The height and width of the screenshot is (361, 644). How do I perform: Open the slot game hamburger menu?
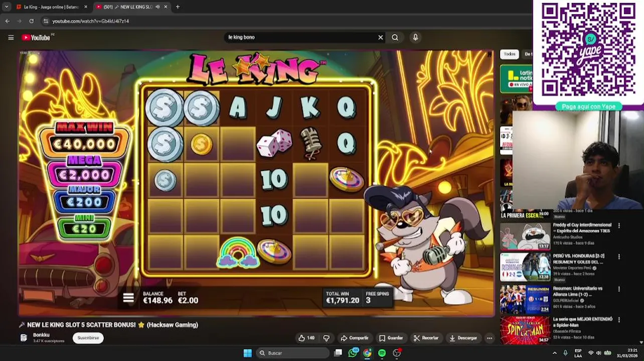tap(128, 298)
